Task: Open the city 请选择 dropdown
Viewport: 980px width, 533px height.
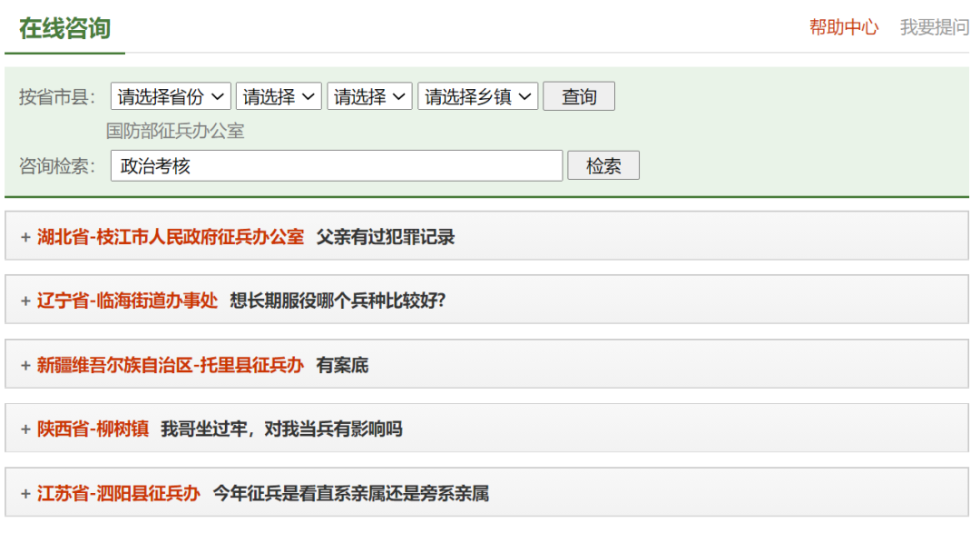Action: (x=279, y=96)
